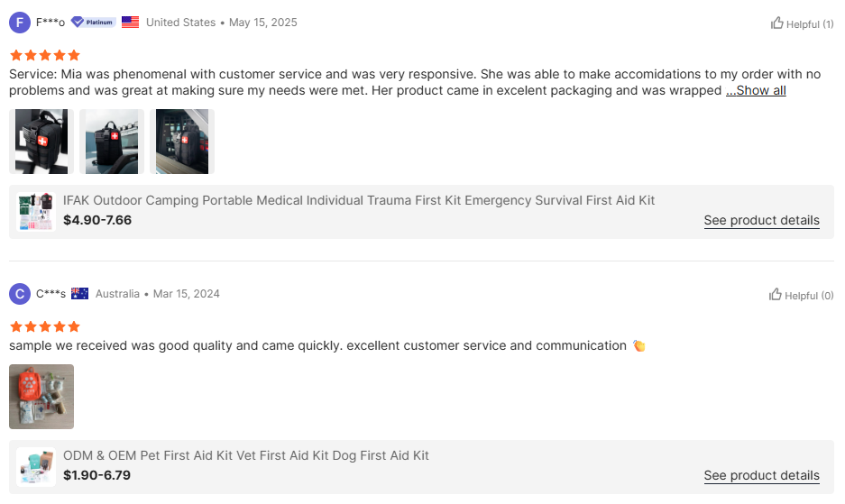845x504 pixels.
Task: Open IFAK Outdoor Camping product title
Action: click(x=359, y=200)
